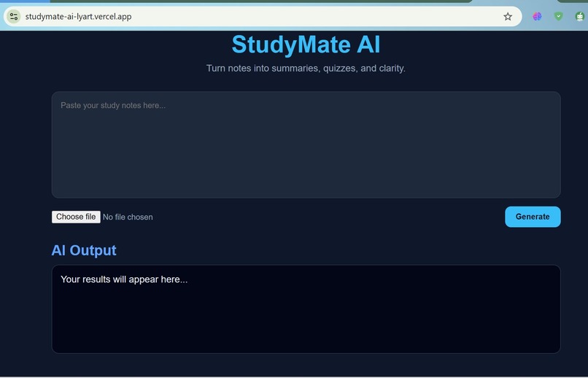Click the tagline 'Turn notes into summaries, quizzes, and clarity.'
Image resolution: width=588 pixels, height=378 pixels.
(x=306, y=69)
